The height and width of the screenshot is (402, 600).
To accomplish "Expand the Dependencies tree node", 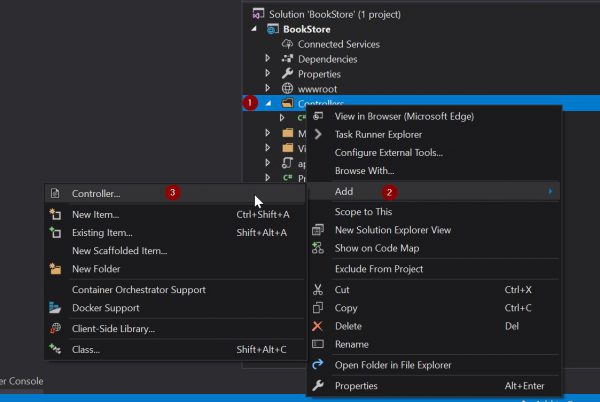I will click(x=267, y=59).
